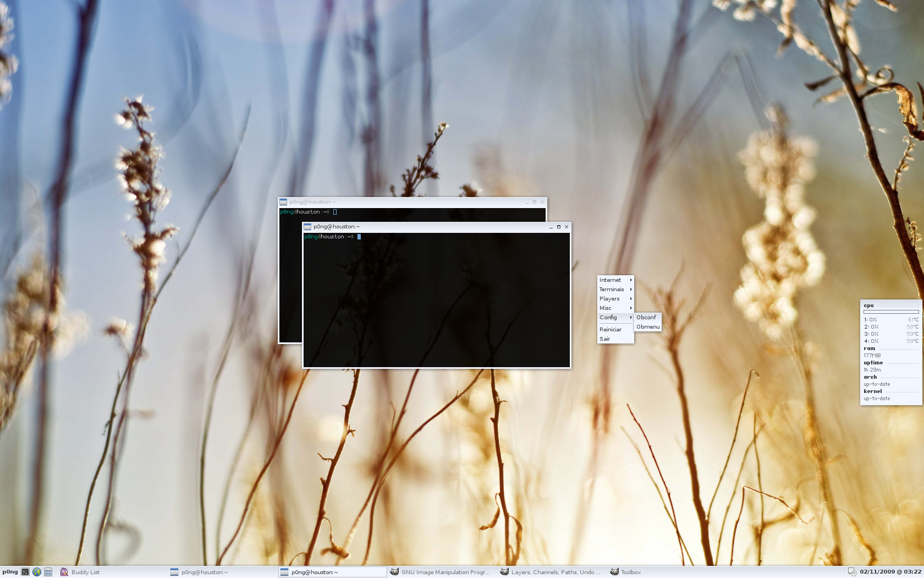Image resolution: width=924 pixels, height=578 pixels.
Task: Click the CPU usage bar in the system monitor
Action: coord(890,312)
